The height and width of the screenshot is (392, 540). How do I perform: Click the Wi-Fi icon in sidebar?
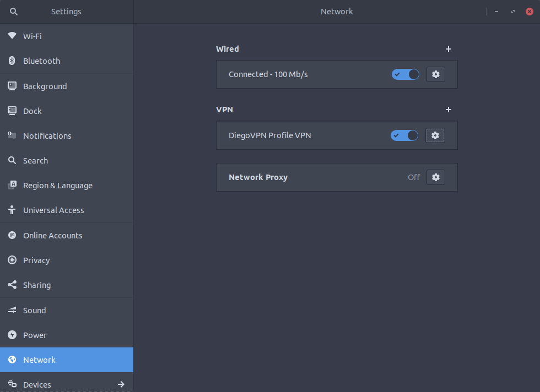click(x=12, y=36)
